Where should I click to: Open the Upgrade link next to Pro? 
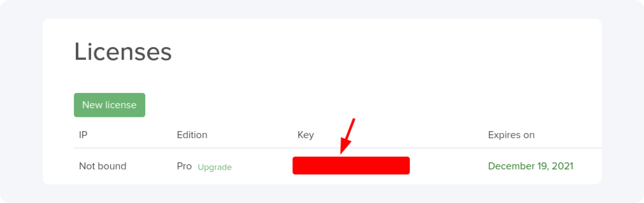[x=214, y=167]
